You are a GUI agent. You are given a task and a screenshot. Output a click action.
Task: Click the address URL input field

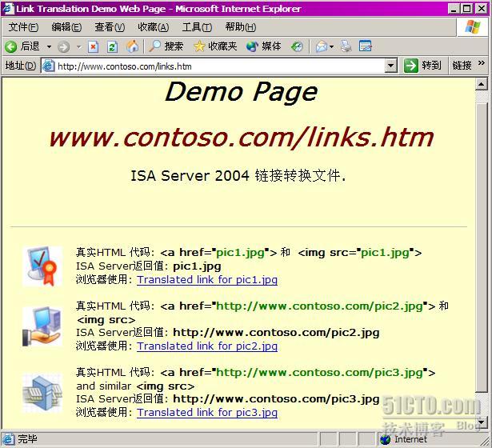coord(220,66)
